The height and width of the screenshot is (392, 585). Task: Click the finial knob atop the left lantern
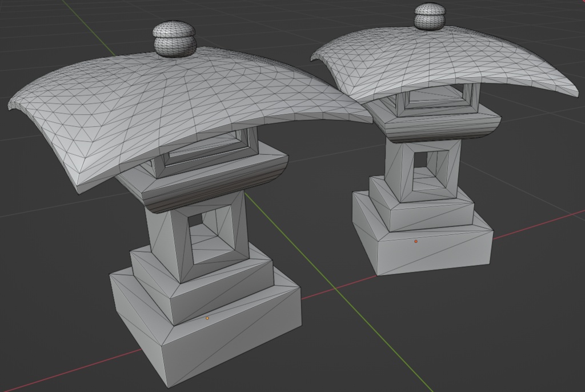tap(175, 39)
